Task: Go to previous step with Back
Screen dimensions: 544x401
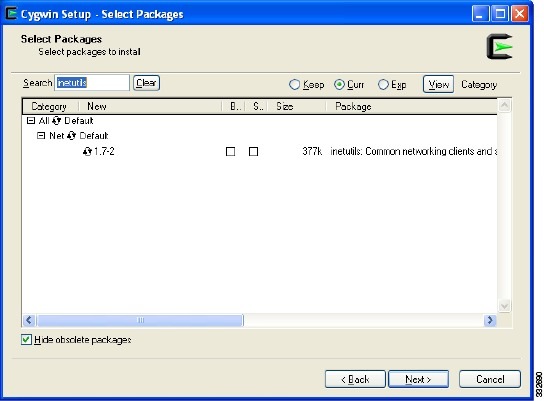Action: pos(355,379)
